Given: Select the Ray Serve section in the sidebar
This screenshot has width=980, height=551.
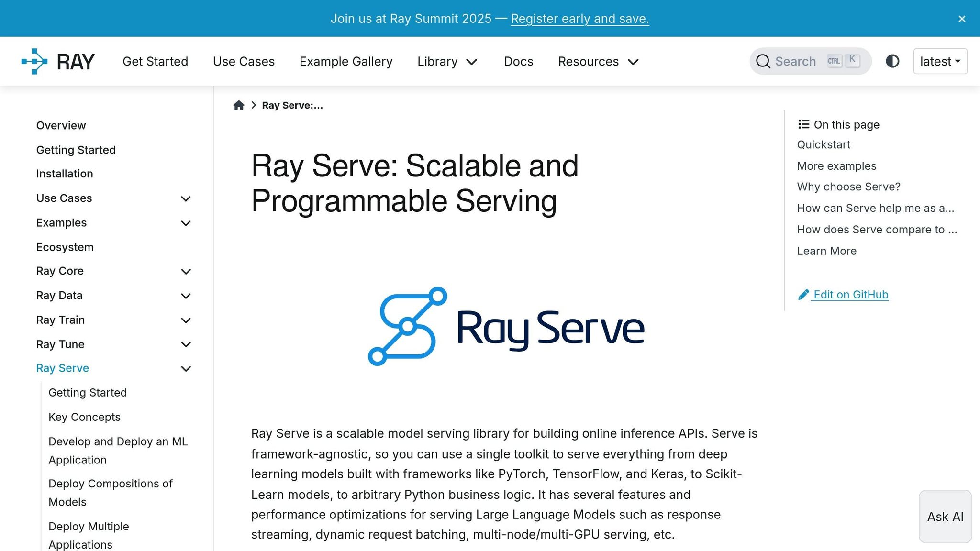Looking at the screenshot, I should coord(62,368).
